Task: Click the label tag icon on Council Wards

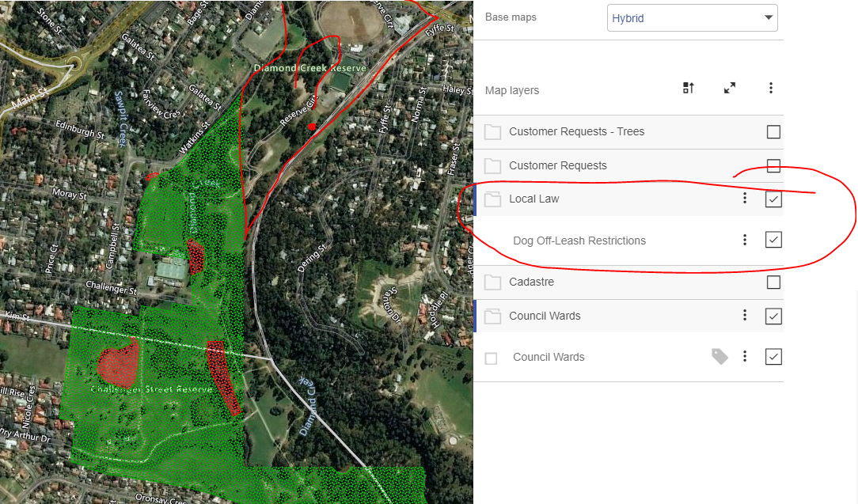Action: click(x=719, y=356)
